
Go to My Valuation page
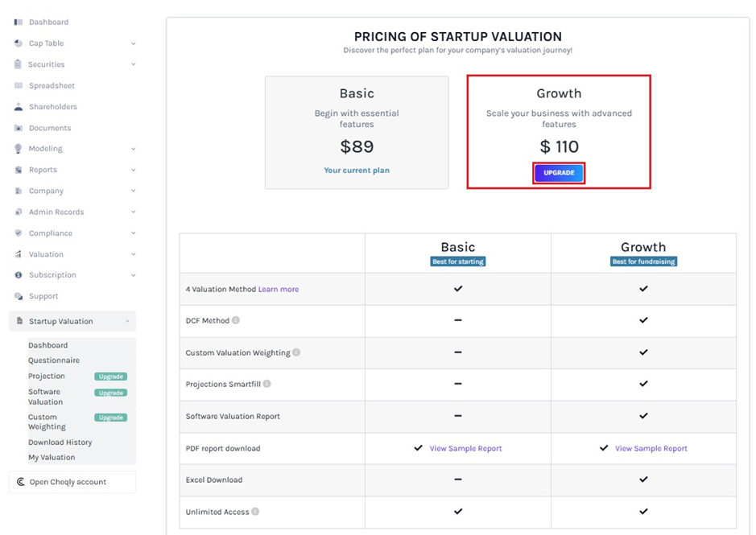(52, 457)
